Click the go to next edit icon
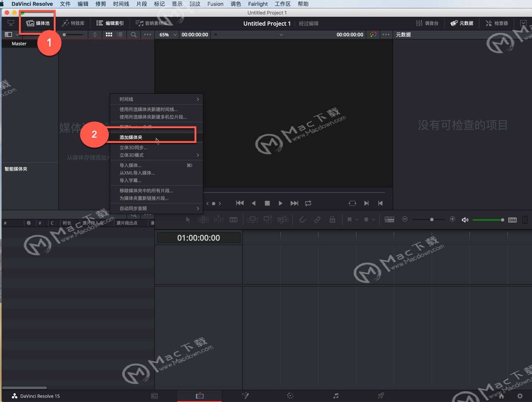 [x=366, y=203]
